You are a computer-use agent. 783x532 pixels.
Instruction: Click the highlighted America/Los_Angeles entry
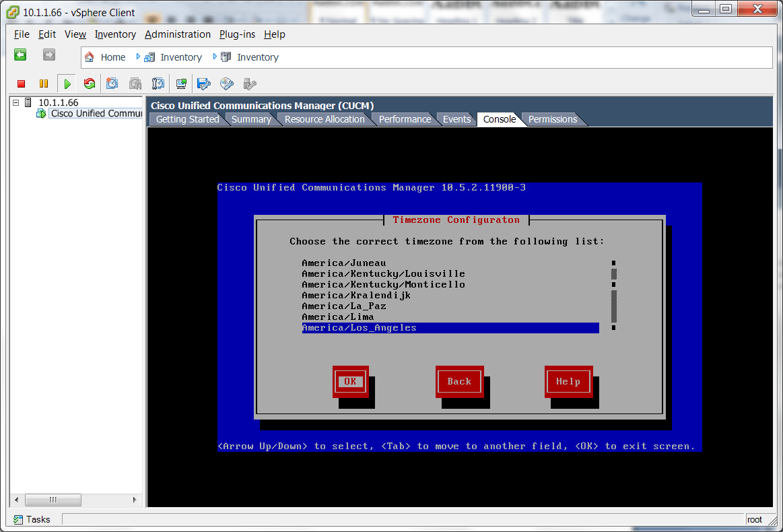(450, 328)
